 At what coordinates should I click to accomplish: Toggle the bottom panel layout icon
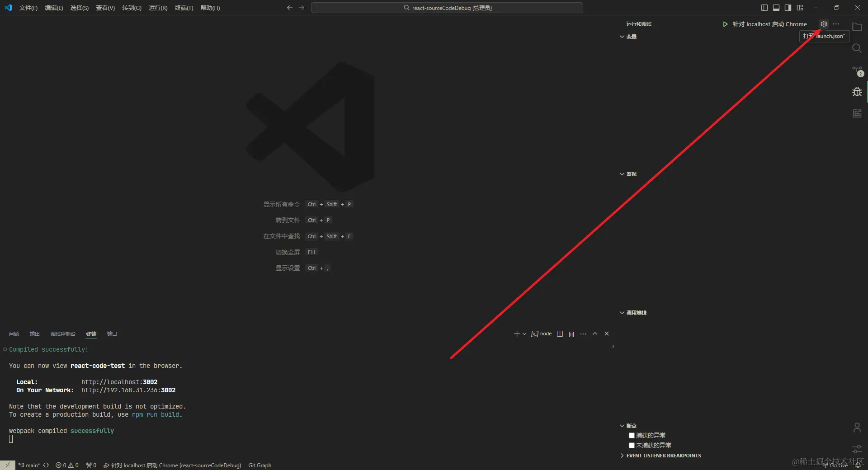(776, 8)
